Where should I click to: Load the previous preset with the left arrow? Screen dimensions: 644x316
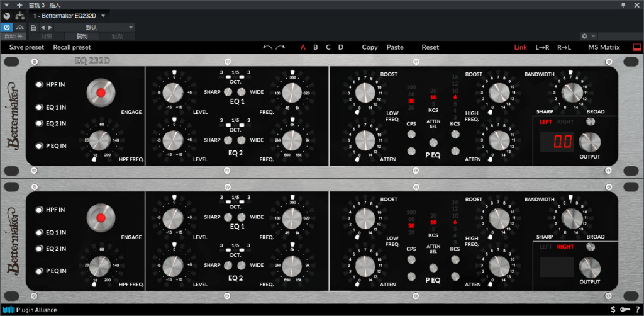pos(43,28)
